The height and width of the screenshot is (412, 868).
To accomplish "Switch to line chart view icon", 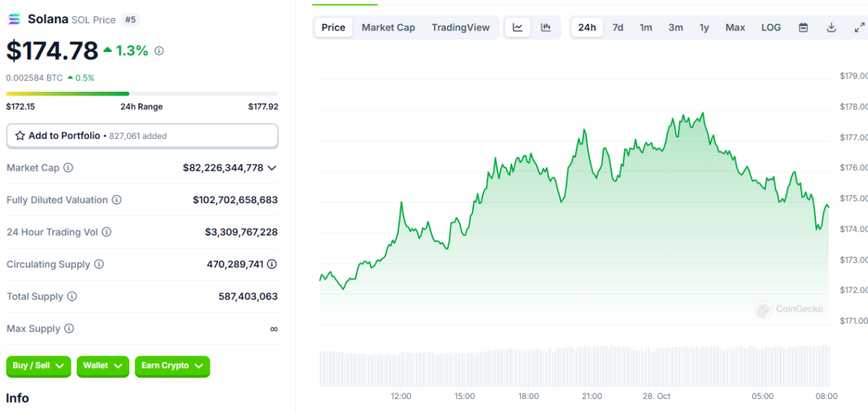I will click(518, 27).
